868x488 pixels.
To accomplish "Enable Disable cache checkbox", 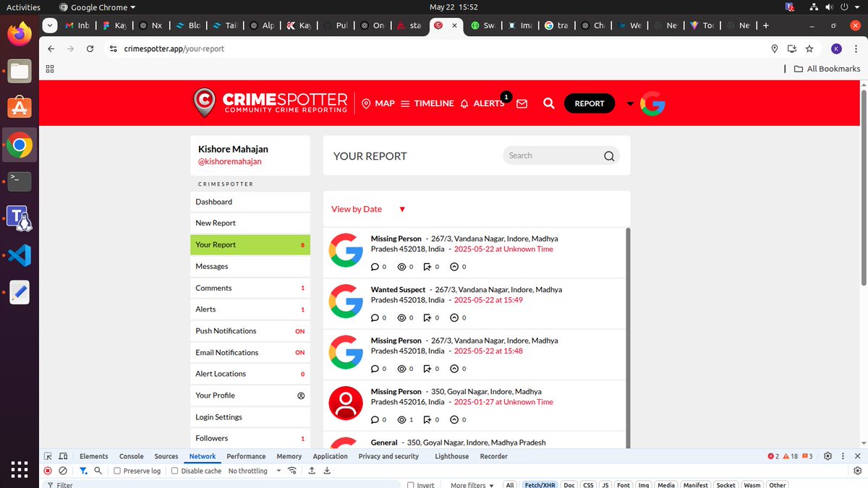I will pyautogui.click(x=174, y=471).
